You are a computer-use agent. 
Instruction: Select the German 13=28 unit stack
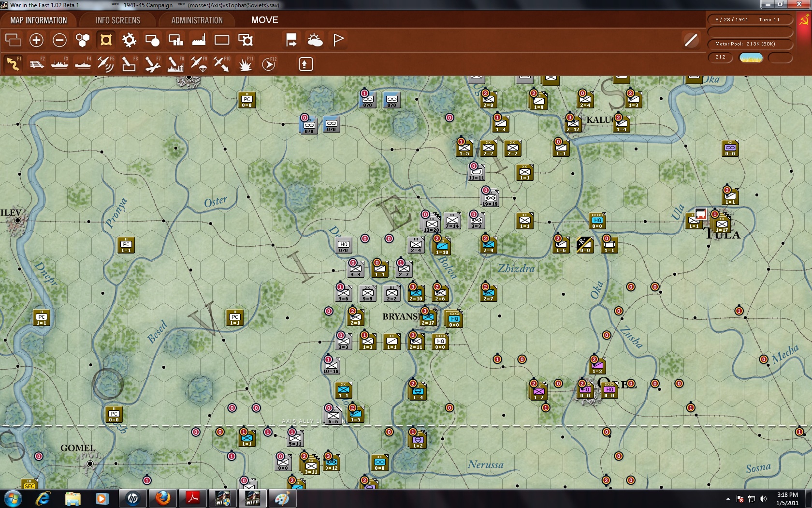[431, 223]
